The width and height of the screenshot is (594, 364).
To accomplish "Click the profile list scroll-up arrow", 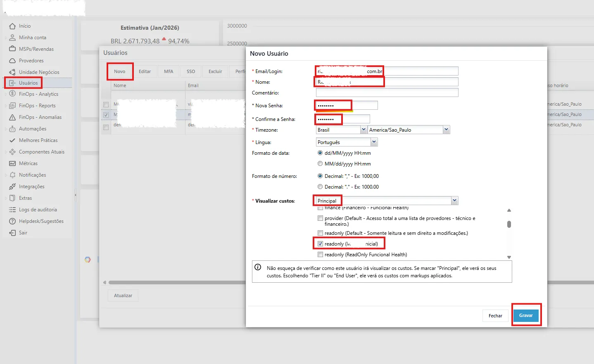I will (x=509, y=210).
